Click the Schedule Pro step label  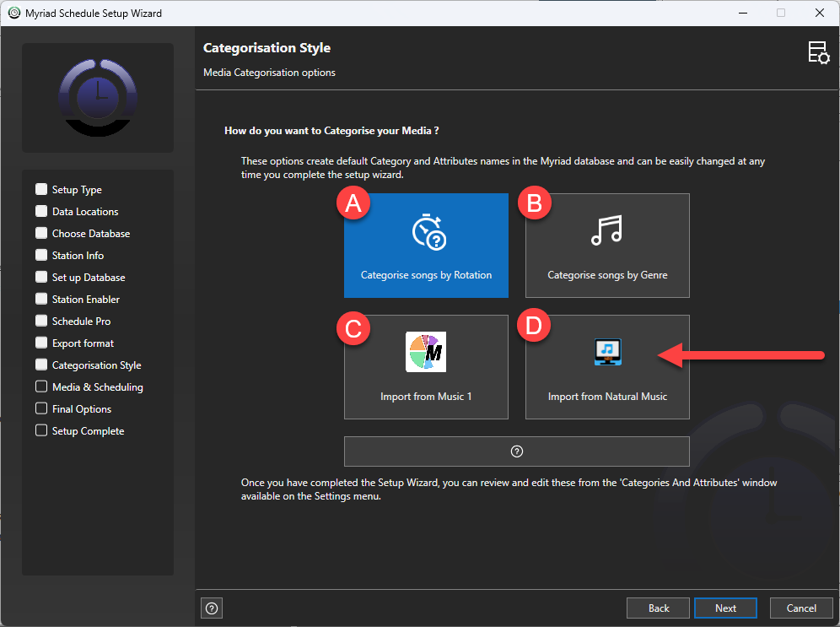point(82,322)
